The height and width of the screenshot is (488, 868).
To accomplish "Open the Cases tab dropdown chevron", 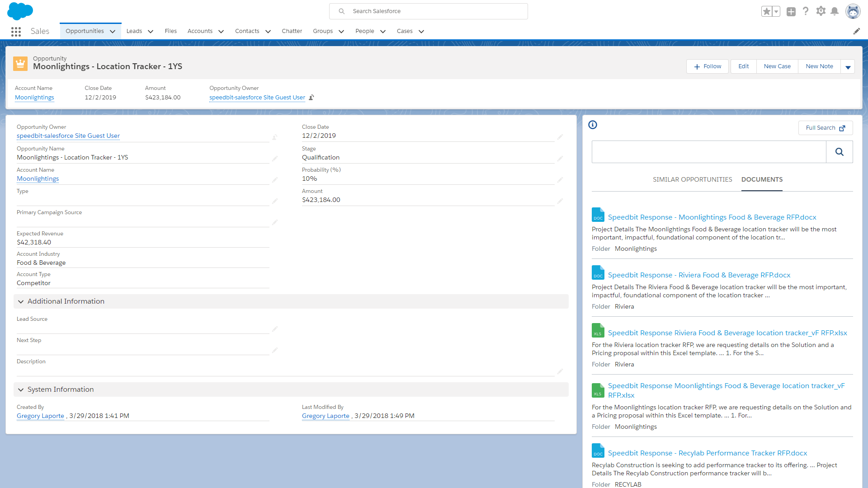I will coord(421,32).
